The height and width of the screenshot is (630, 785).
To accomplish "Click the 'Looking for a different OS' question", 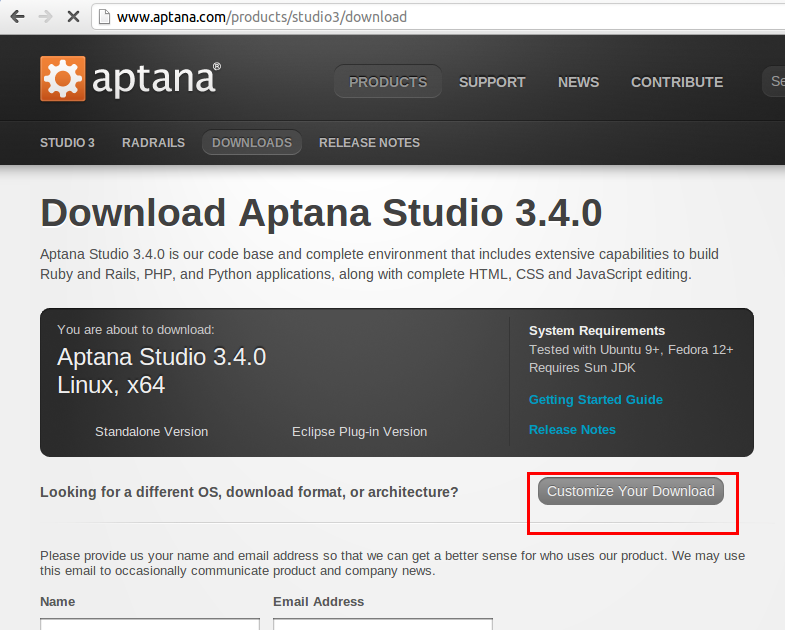I will click(249, 492).
